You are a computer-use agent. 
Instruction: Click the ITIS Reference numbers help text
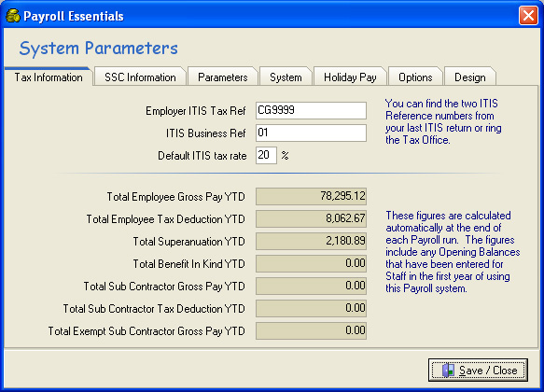click(443, 121)
